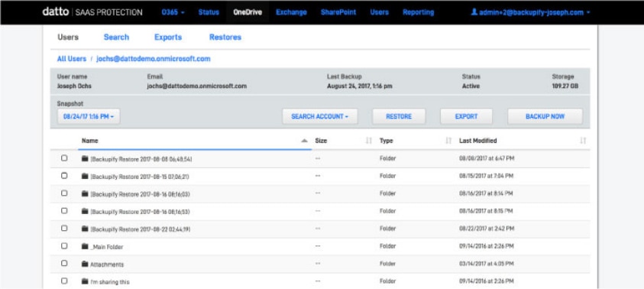644x289 pixels.
Task: Open Backupify Restore 2017-08-22 02;44;19 folder name
Action: (x=140, y=229)
